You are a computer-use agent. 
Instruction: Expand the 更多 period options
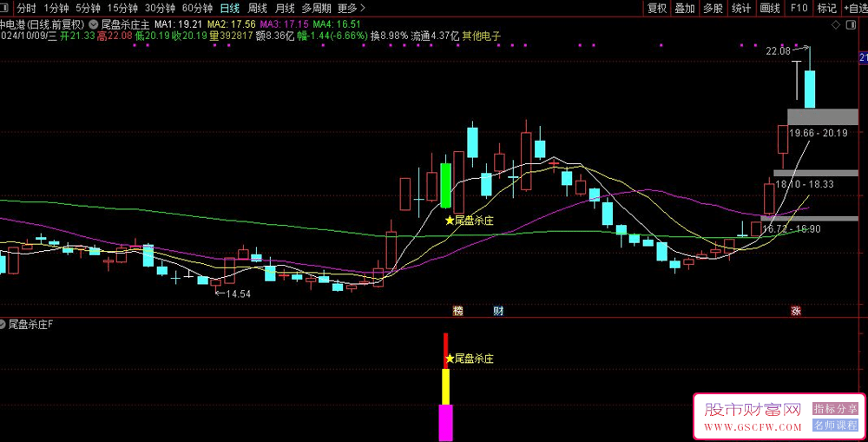click(352, 8)
